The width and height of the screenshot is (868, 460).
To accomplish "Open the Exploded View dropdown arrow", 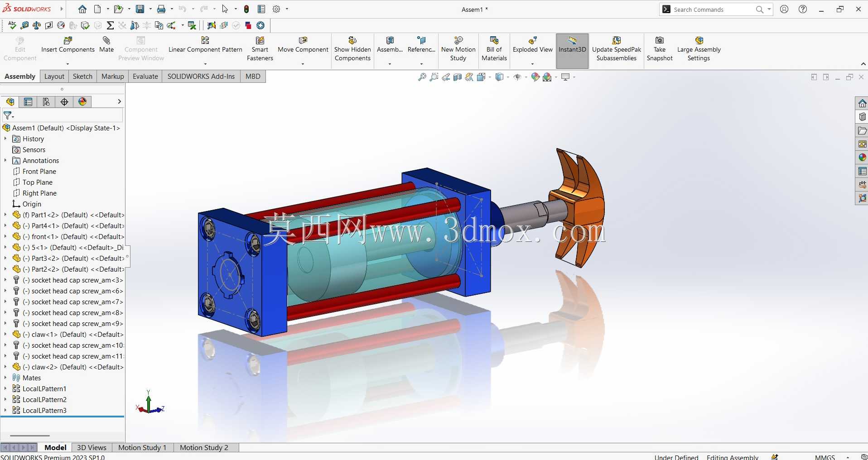I will pyautogui.click(x=533, y=64).
